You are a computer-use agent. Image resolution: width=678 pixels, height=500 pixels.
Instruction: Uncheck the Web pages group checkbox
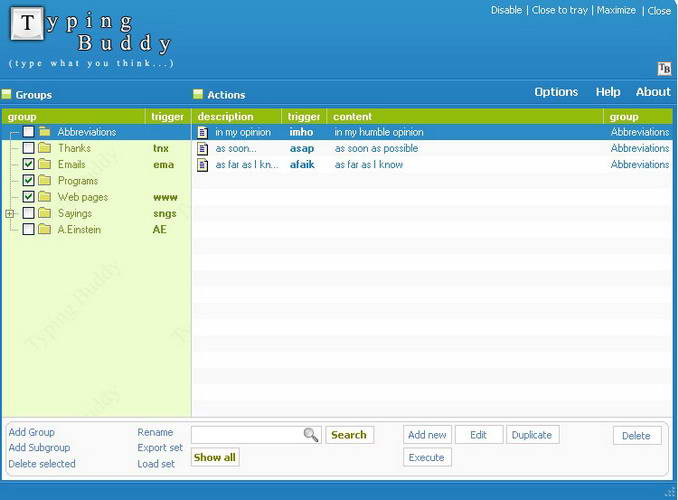(29, 197)
